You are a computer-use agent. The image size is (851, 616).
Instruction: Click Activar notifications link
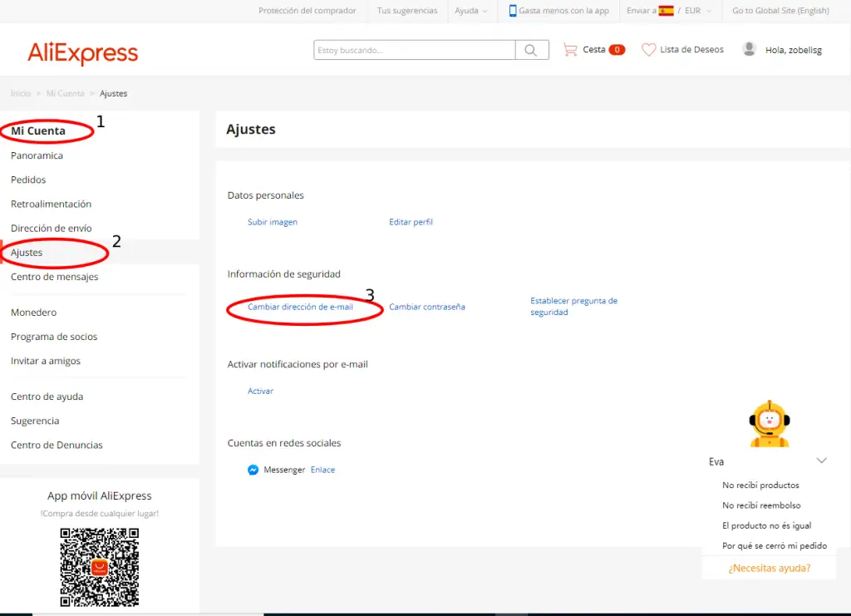(x=260, y=391)
